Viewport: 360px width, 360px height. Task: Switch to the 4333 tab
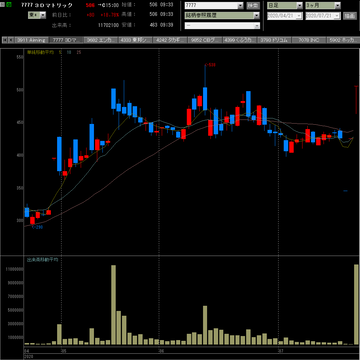click(x=135, y=40)
